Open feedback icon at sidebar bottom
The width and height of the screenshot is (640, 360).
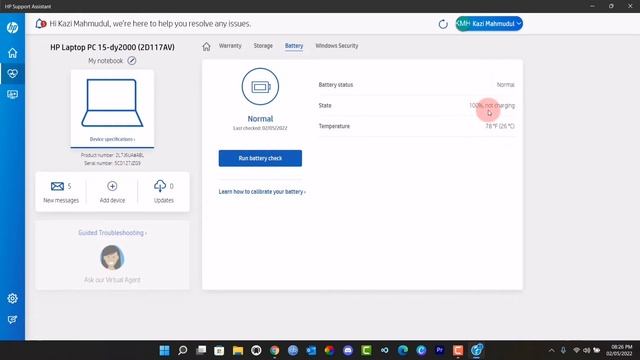pyautogui.click(x=12, y=320)
